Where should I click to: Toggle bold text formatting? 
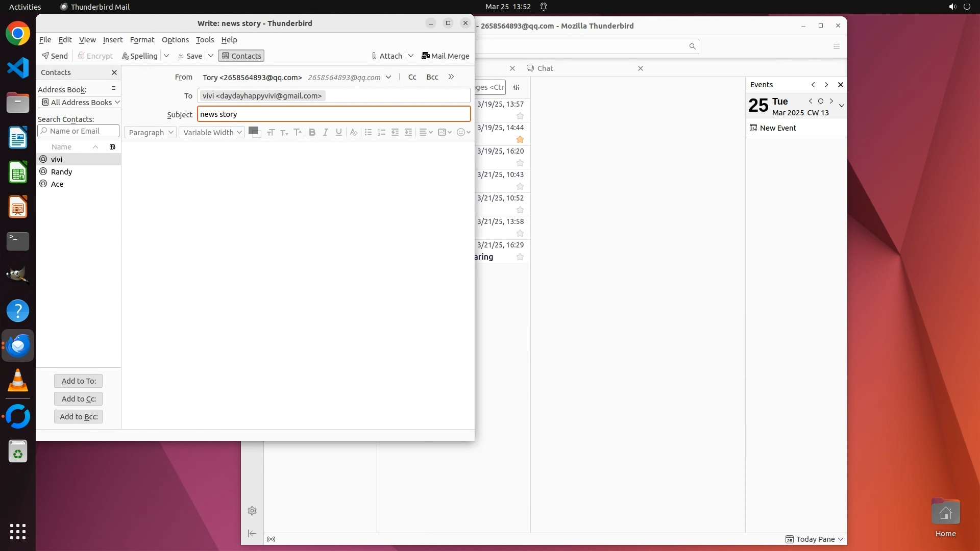[x=312, y=132]
